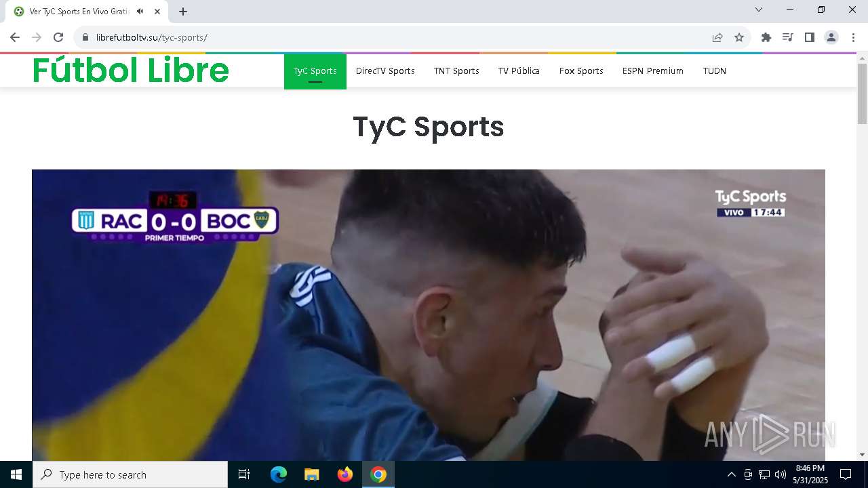This screenshot has width=868, height=488.
Task: Click the 'TyC Sports' page heading
Action: (429, 127)
